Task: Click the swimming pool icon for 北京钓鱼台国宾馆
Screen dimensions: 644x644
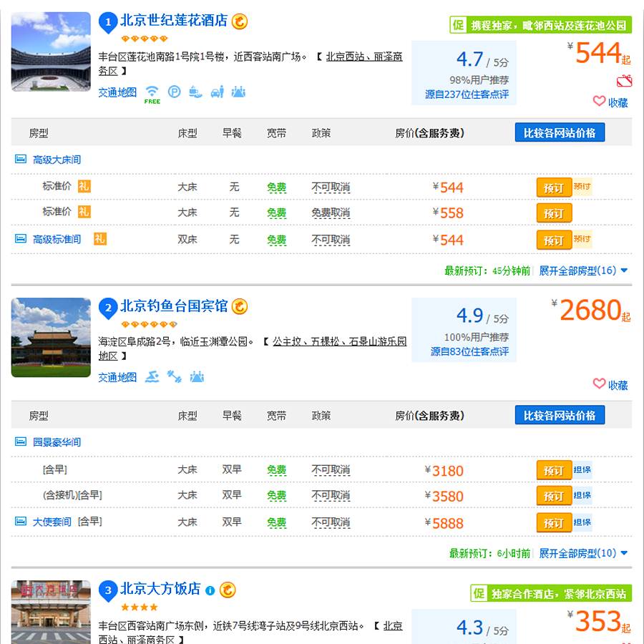Action: pyautogui.click(x=152, y=376)
